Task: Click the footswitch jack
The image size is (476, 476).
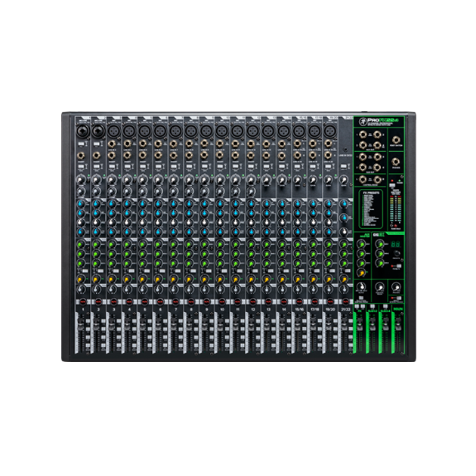Action: point(396,140)
